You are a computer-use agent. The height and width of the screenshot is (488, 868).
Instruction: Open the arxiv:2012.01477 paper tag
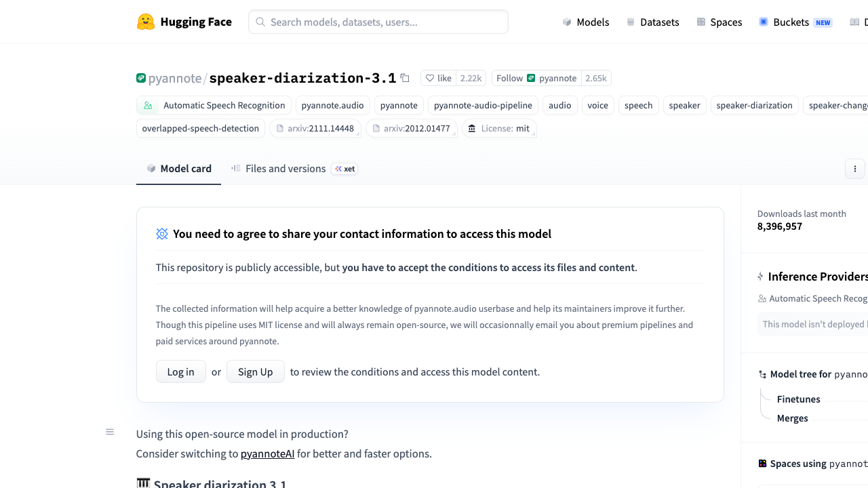pyautogui.click(x=411, y=128)
